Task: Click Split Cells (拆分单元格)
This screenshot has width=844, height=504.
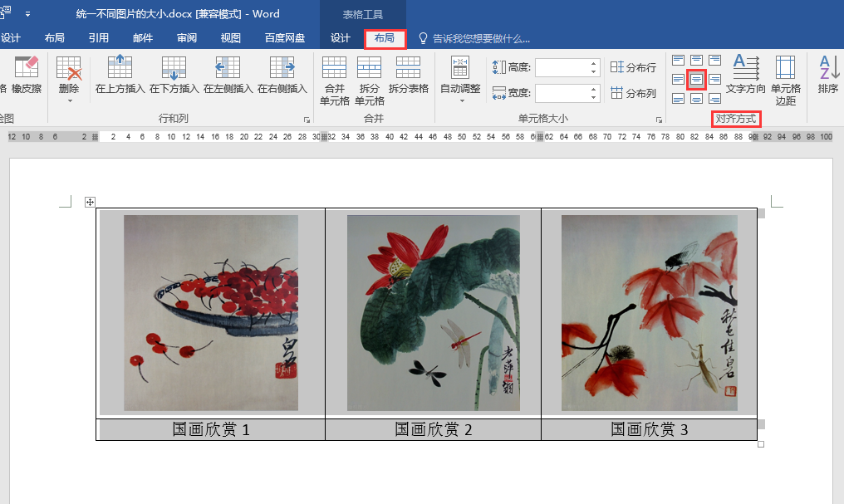Action: click(369, 81)
